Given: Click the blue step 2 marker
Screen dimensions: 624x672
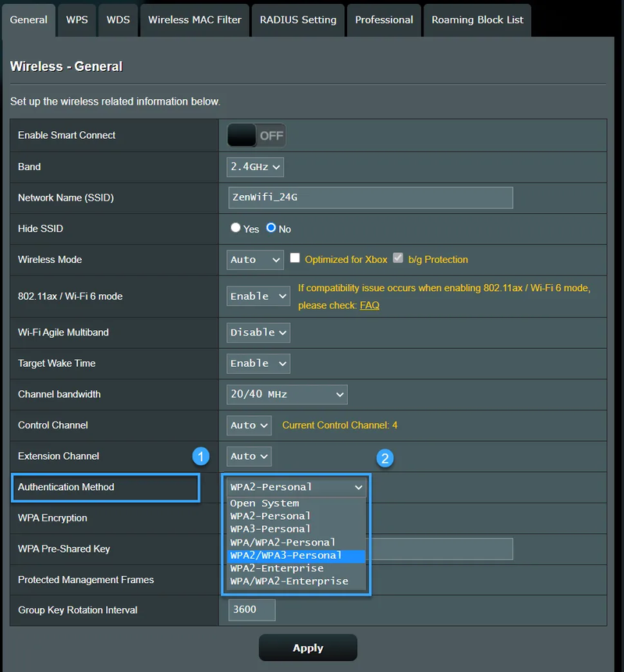Looking at the screenshot, I should point(385,458).
